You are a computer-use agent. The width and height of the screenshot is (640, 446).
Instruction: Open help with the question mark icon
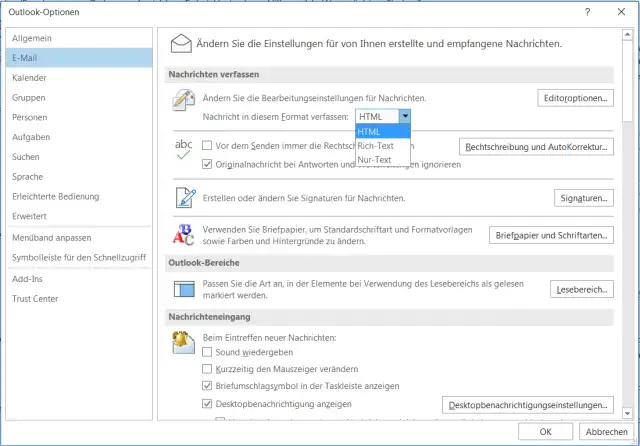pyautogui.click(x=587, y=12)
